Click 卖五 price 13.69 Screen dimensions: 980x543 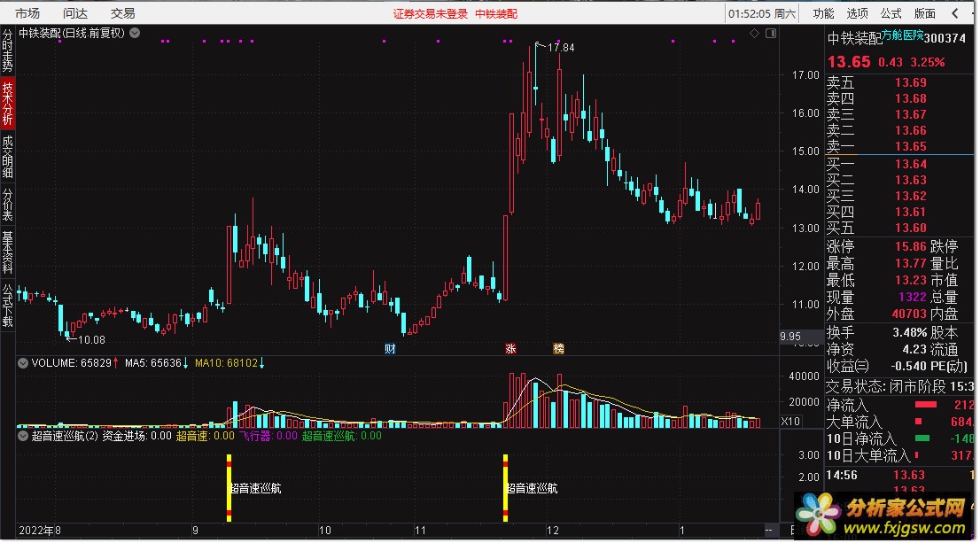tap(911, 82)
